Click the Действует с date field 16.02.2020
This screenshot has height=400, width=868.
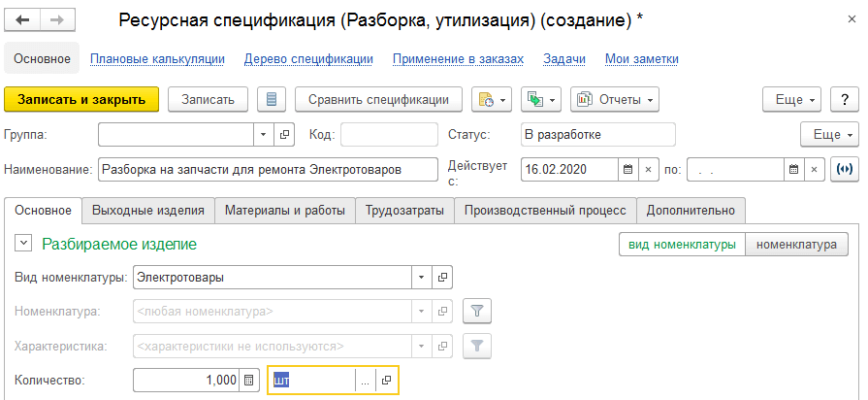[x=569, y=170]
